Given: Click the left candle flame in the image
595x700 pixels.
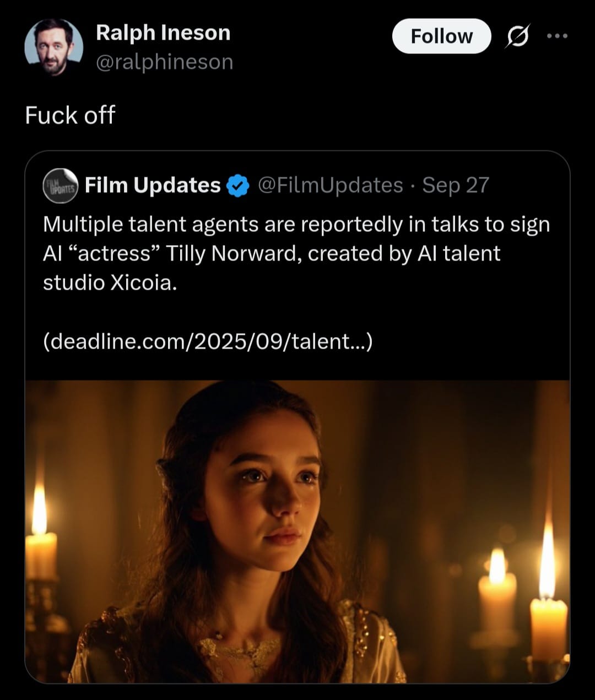Looking at the screenshot, I should (x=39, y=509).
